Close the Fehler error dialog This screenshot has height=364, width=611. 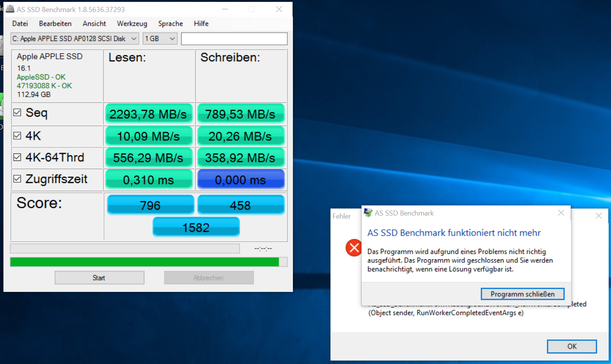coord(599,216)
